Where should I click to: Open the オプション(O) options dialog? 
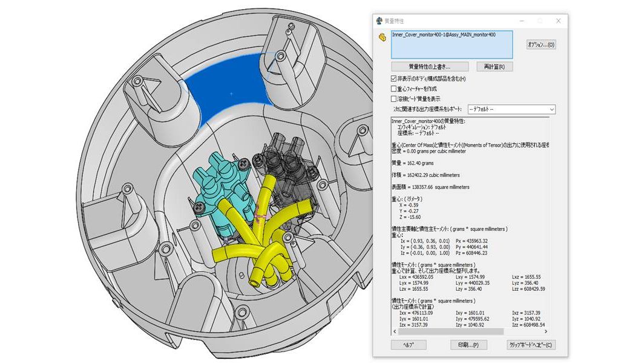pos(541,45)
